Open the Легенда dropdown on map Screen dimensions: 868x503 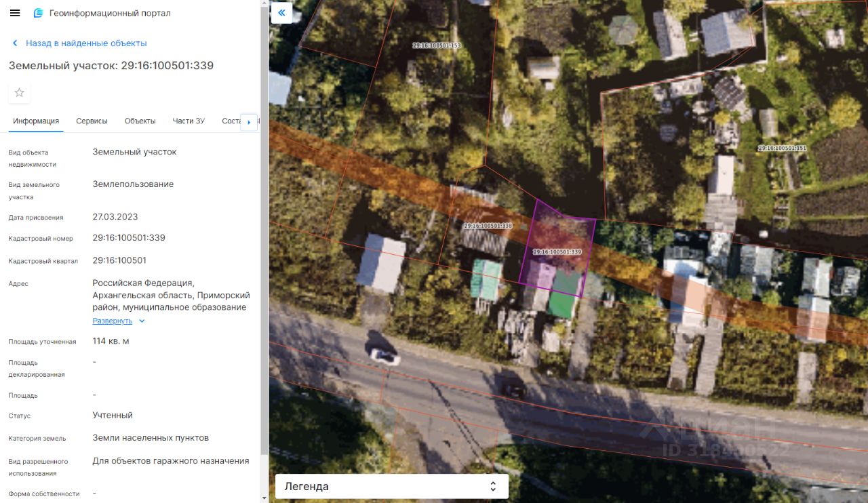point(392,486)
